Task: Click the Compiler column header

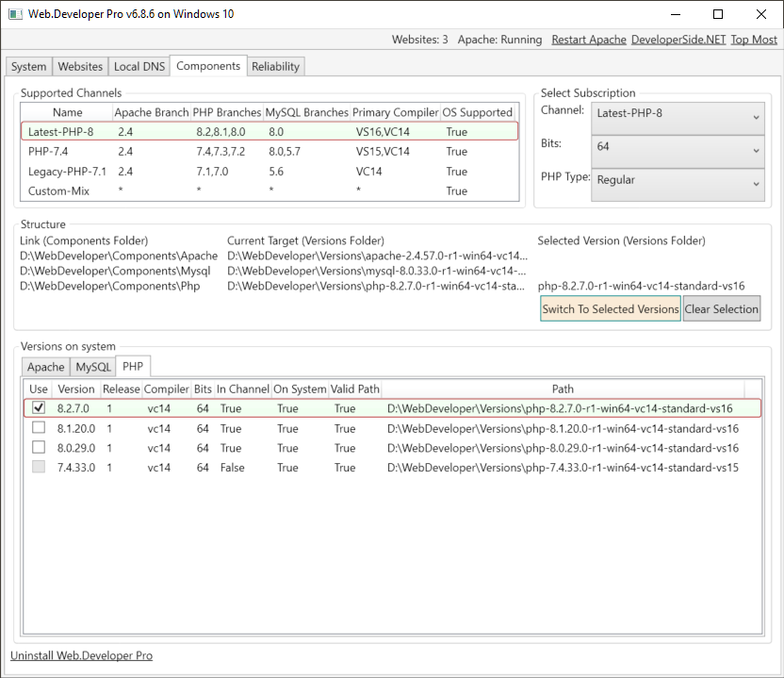Action: point(167,389)
